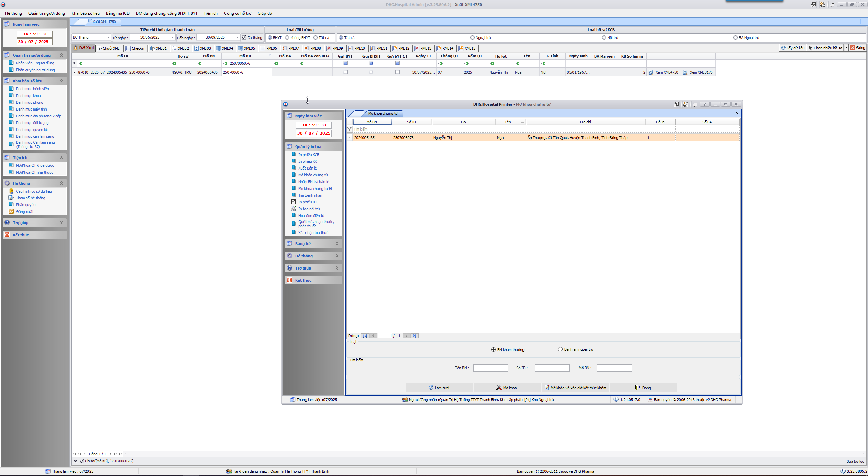The image size is (868, 476).
Task: Click the Xem XML3176 magnifier icon
Action: click(x=685, y=72)
